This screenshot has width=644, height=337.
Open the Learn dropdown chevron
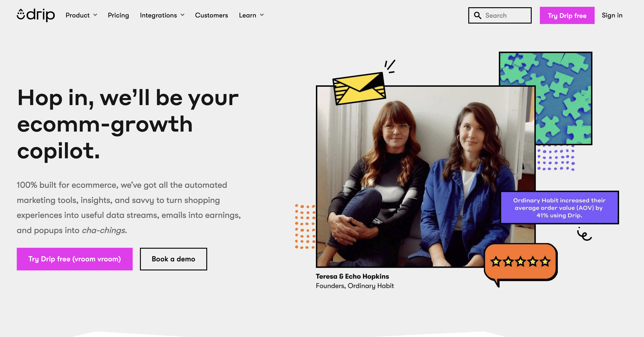tap(262, 15)
